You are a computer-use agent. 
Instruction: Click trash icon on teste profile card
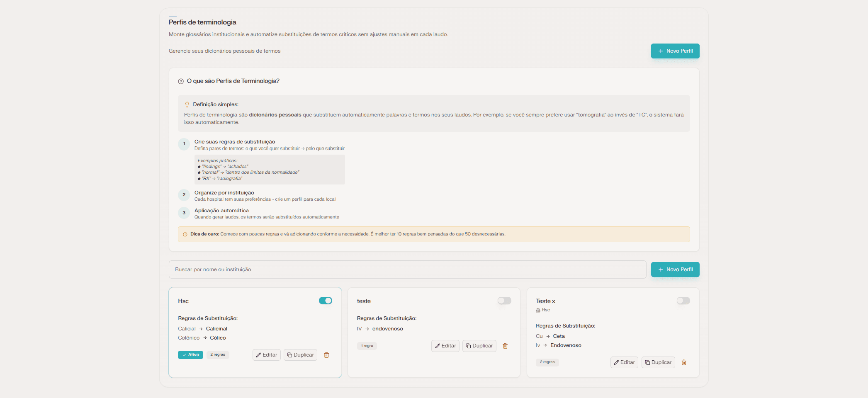click(x=505, y=346)
